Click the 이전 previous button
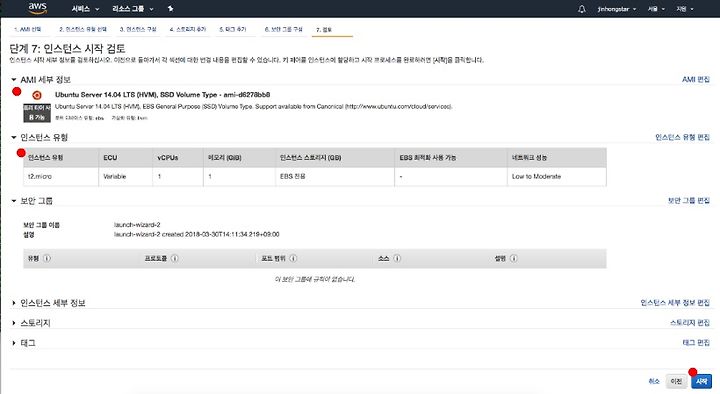This screenshot has width=720, height=394. pyautogui.click(x=676, y=381)
